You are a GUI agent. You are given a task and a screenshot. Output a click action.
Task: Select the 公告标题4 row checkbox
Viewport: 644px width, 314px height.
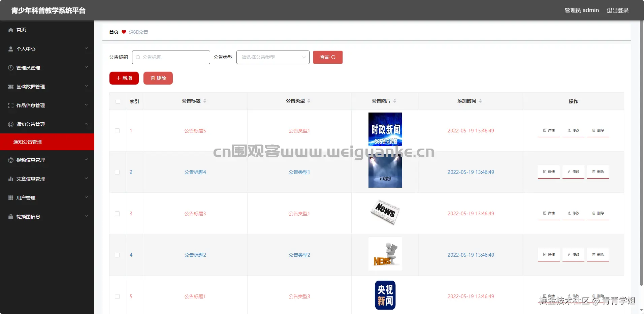point(117,172)
